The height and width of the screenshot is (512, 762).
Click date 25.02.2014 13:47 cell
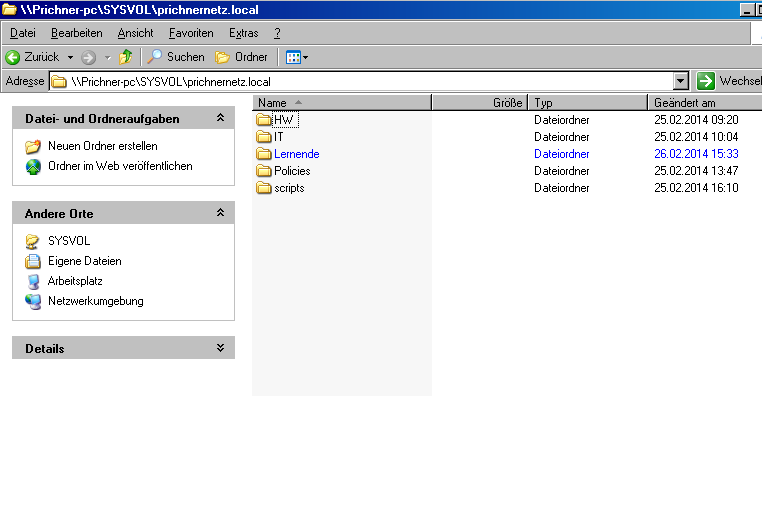point(696,171)
